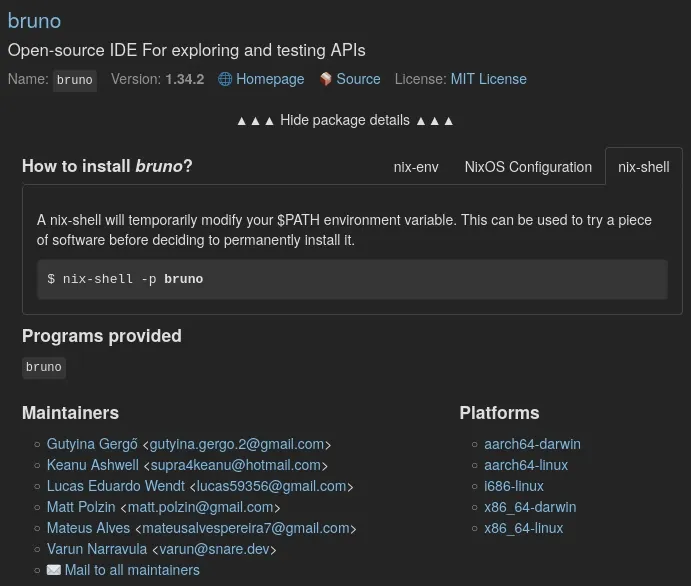Click the bruno name badge

click(x=75, y=80)
